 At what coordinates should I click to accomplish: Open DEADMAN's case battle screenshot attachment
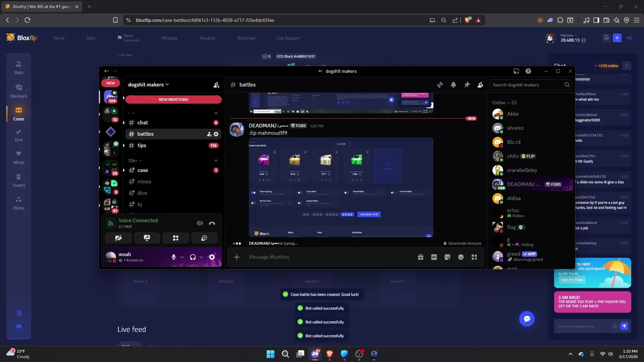341,187
